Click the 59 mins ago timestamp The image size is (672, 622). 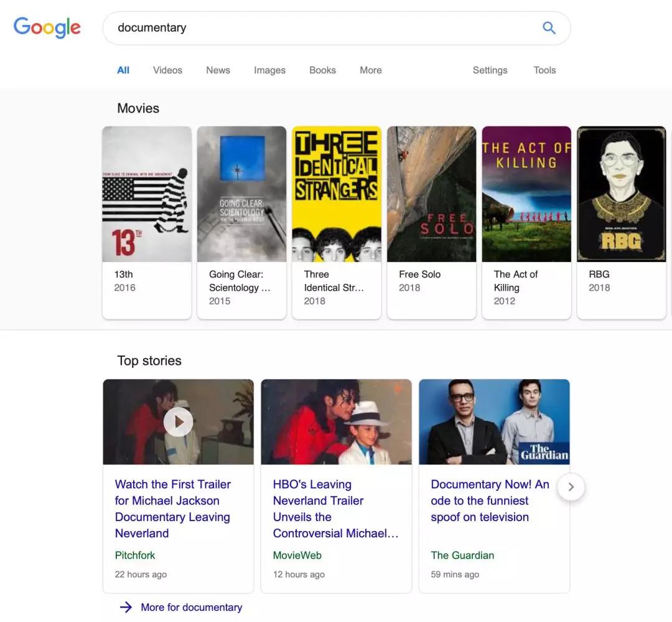pyautogui.click(x=455, y=575)
